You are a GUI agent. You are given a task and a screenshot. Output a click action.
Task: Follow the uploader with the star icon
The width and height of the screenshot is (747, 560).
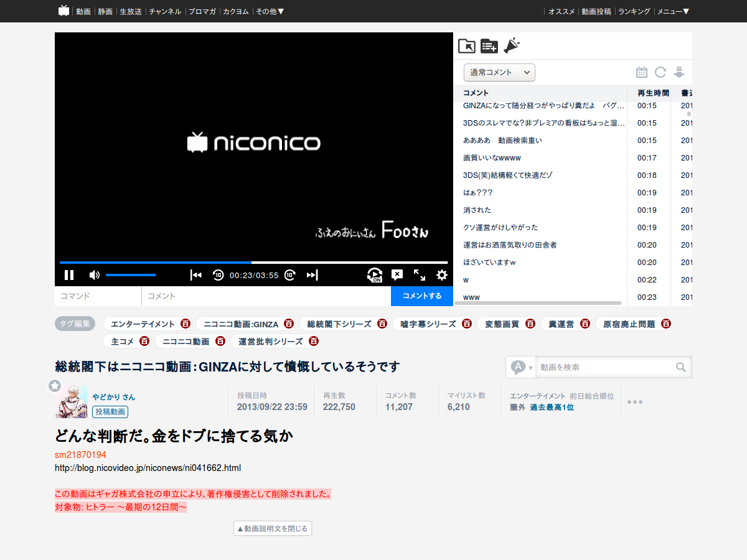pos(55,386)
